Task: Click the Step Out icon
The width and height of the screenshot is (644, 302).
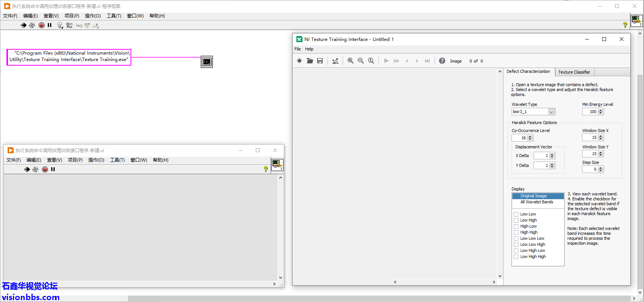Action: click(x=95, y=25)
